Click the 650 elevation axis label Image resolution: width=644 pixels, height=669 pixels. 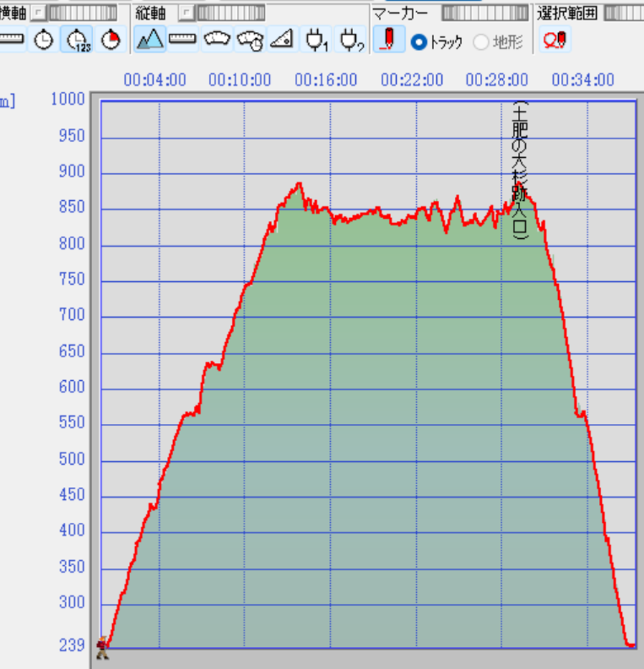[x=71, y=351]
